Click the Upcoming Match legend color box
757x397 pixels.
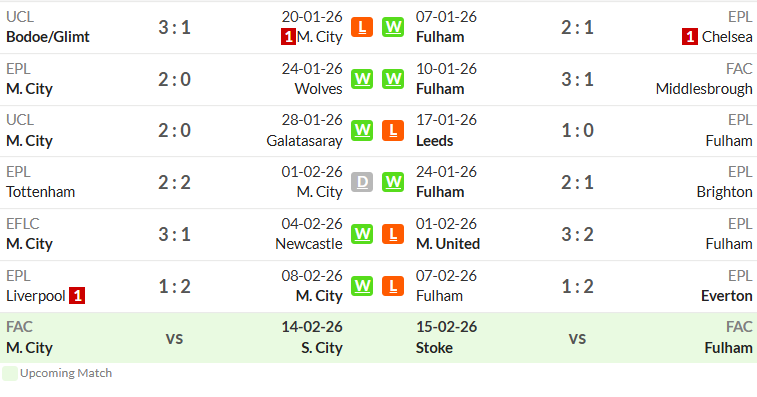[x=10, y=373]
